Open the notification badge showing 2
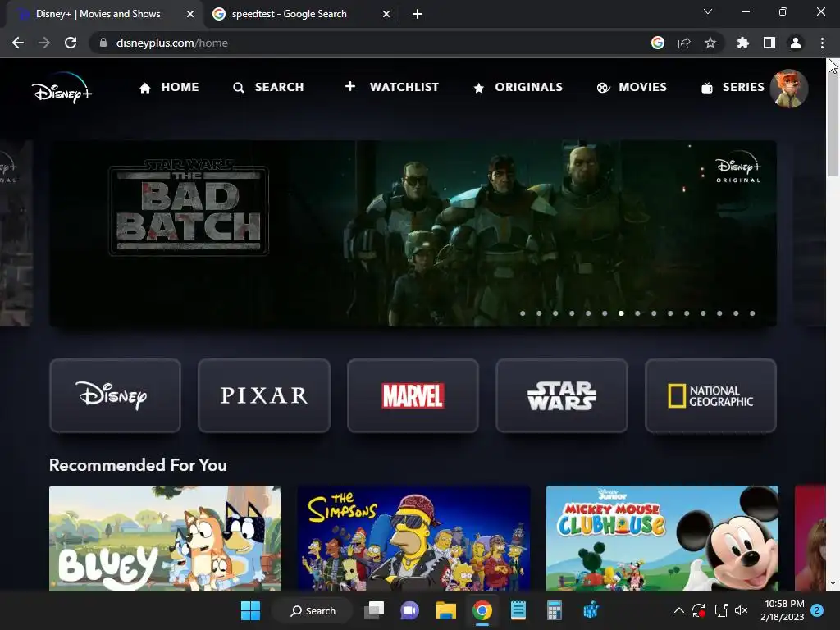Image resolution: width=840 pixels, height=630 pixels. [817, 610]
